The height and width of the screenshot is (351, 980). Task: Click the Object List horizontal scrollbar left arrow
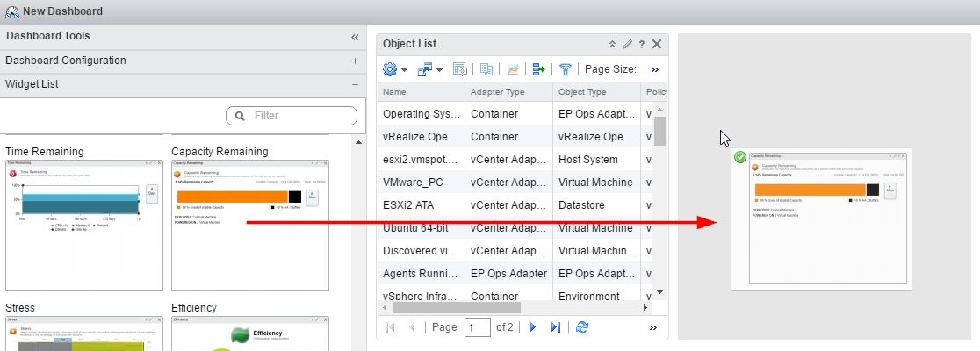pos(385,307)
